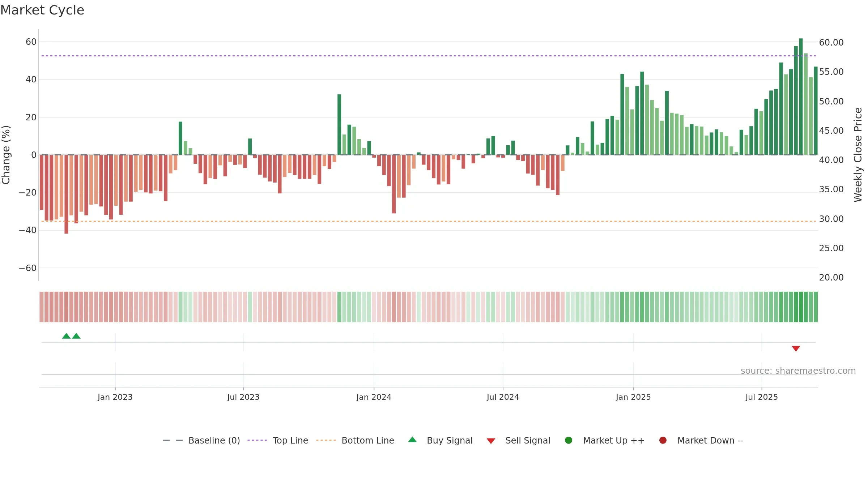
Task: Click the Weekly Close Price axis title
Action: (x=858, y=155)
